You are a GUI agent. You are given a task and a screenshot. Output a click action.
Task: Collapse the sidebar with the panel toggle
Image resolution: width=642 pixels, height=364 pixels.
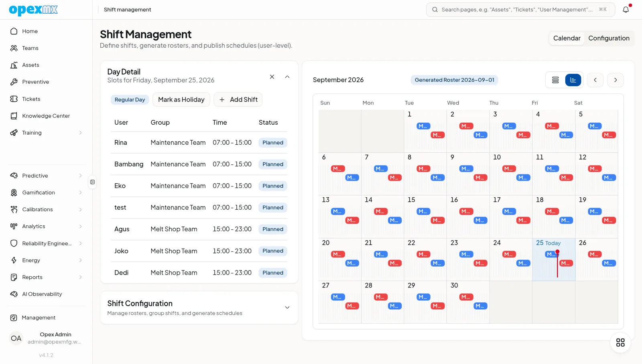coord(93,182)
